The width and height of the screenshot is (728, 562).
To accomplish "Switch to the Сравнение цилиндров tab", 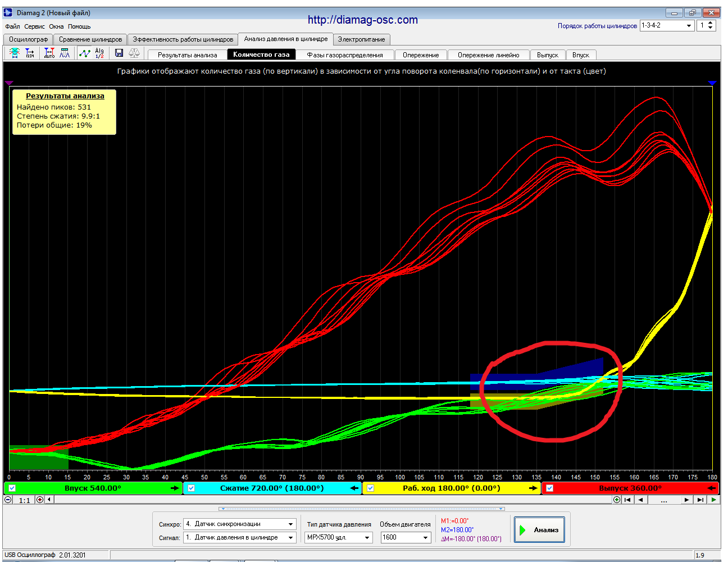I will (x=90, y=39).
